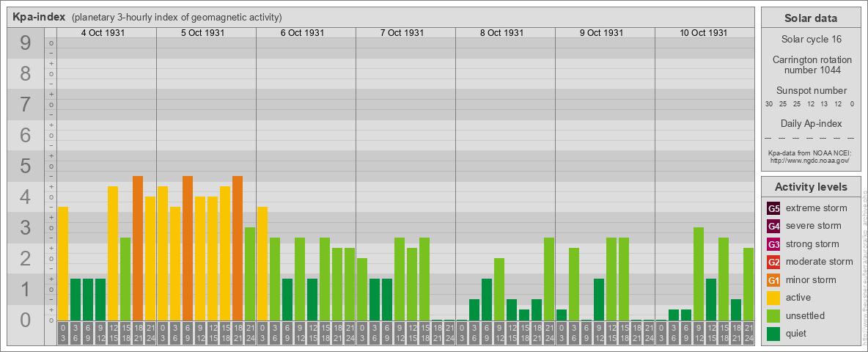Click the yellow 0-3 bar on 6 Oct
Screen dimensions: 868x352
click(x=262, y=263)
